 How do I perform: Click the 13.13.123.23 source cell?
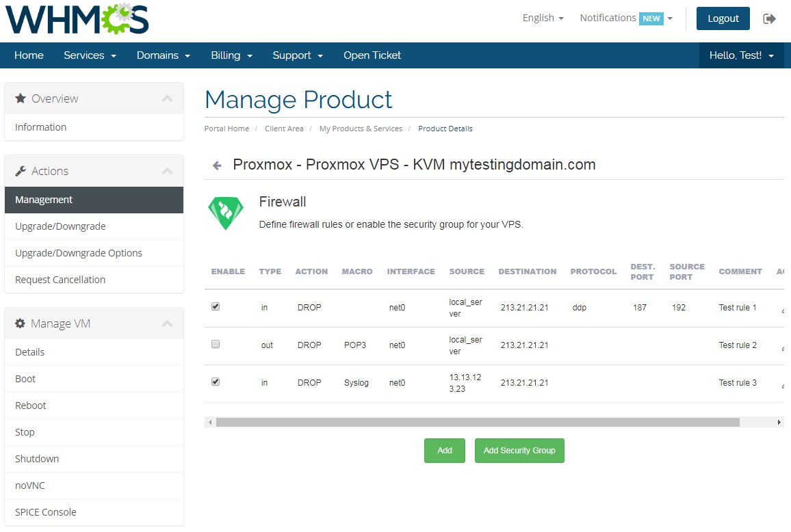[x=465, y=383]
